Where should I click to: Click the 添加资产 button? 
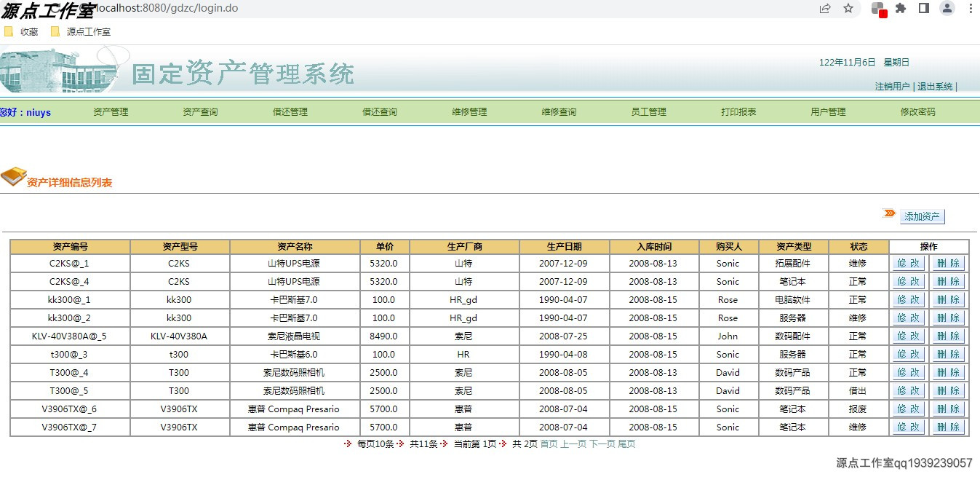922,216
